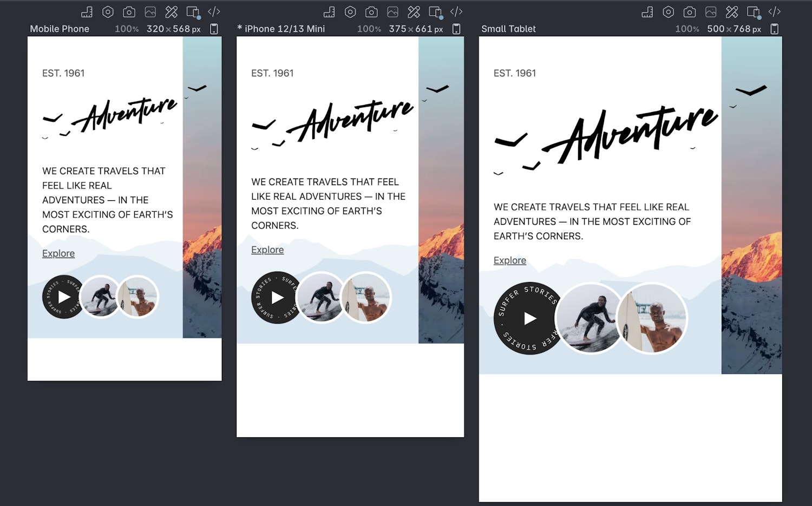Open device emulation icon above iPhone 12/13 Mini pane
This screenshot has width=812, height=506.
tap(435, 12)
